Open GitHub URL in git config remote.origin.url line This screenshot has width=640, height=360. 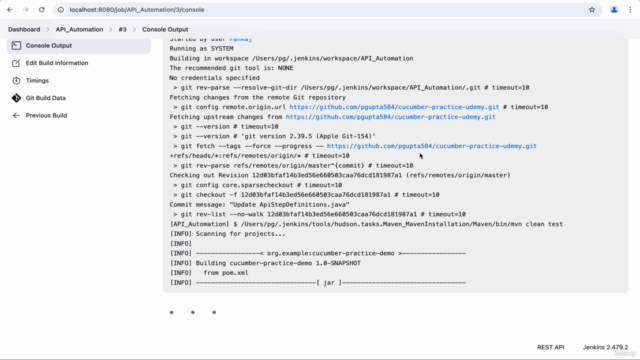tap(394, 107)
